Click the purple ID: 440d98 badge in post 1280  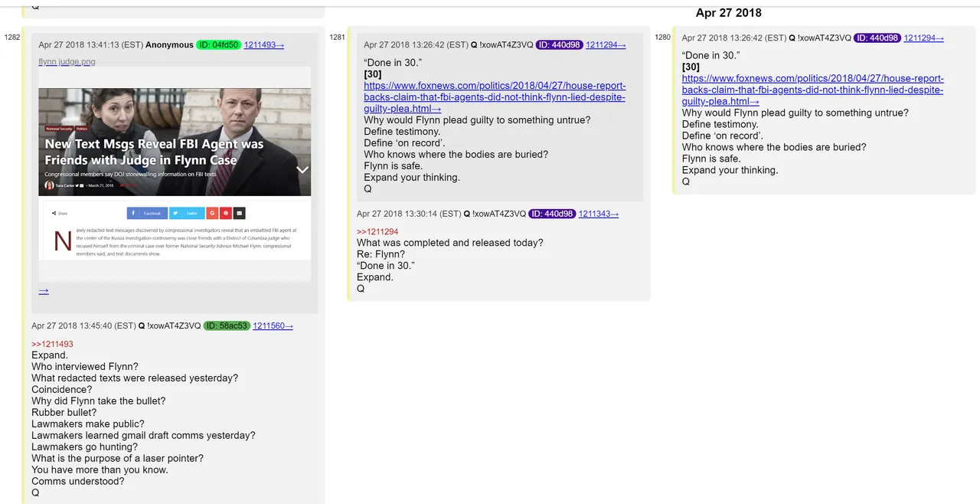pyautogui.click(x=877, y=38)
